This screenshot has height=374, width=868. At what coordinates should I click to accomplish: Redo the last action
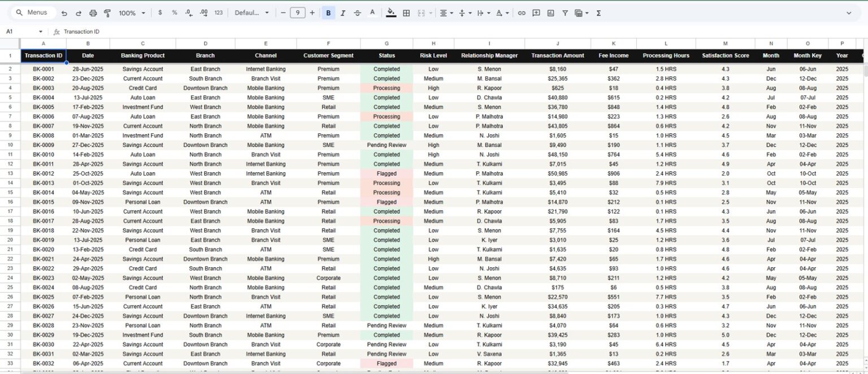pos(79,13)
